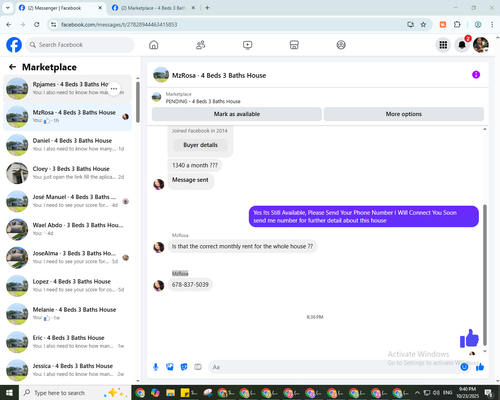Screen dimensions: 500x400
Task: Click MzRosa avatar beside phone number
Action: coord(159,286)
